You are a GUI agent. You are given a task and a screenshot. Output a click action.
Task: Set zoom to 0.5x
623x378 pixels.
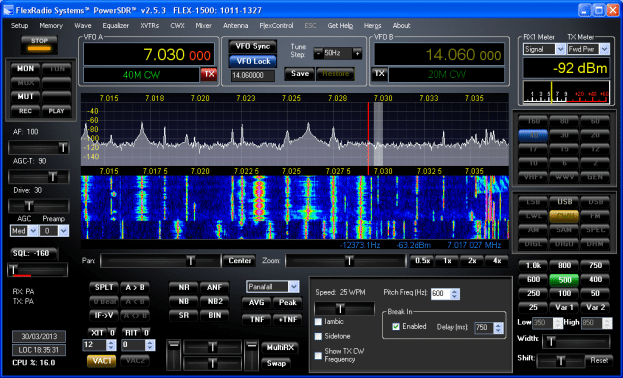[x=422, y=261]
